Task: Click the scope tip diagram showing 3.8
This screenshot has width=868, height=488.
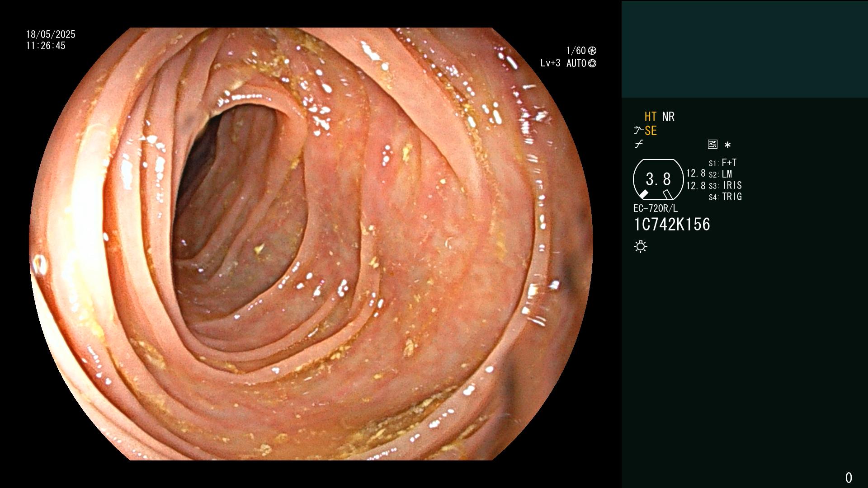Action: pos(658,179)
